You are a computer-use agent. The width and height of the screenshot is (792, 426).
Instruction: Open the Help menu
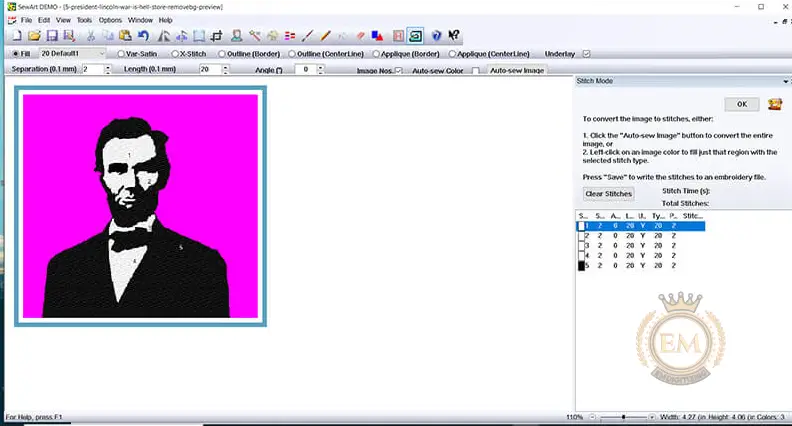click(x=166, y=20)
